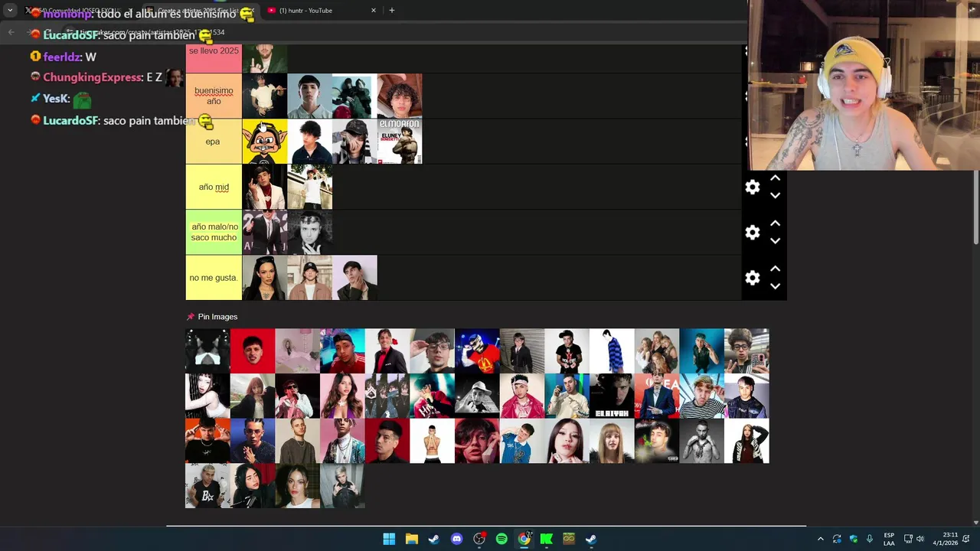Move 'año mid' tier row up

point(775,178)
